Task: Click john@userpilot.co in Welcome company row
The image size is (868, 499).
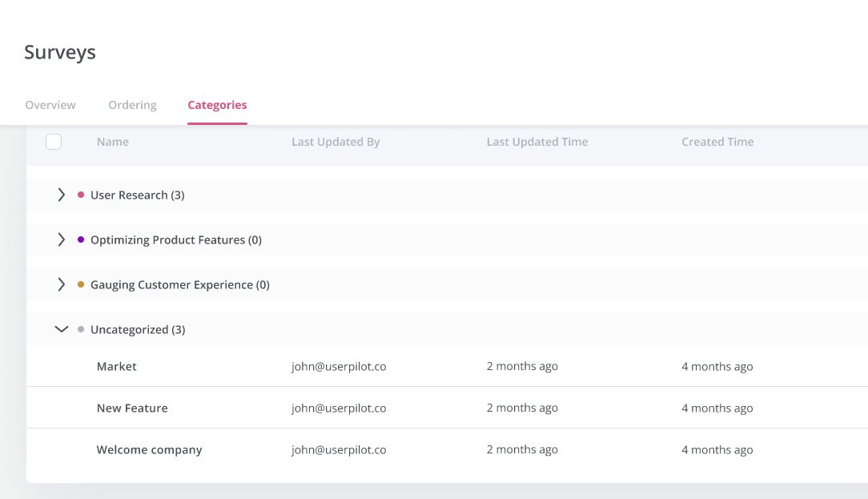Action: (339, 449)
